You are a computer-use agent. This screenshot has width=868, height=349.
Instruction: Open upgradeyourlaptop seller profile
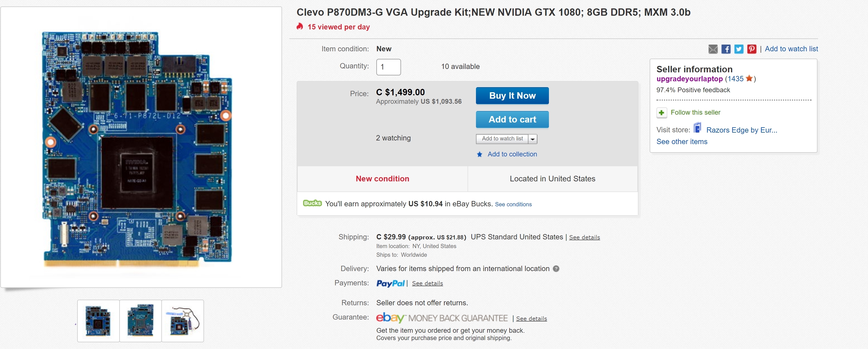pyautogui.click(x=690, y=79)
